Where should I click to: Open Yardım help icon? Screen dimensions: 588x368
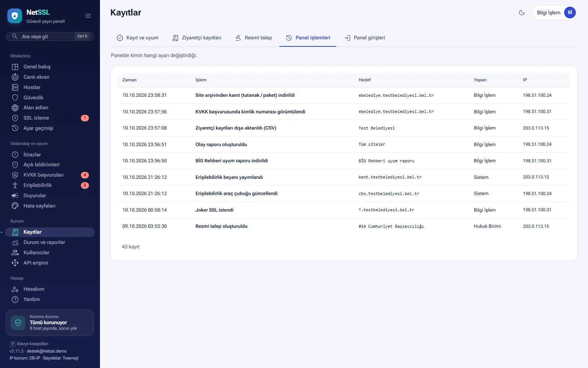15,300
